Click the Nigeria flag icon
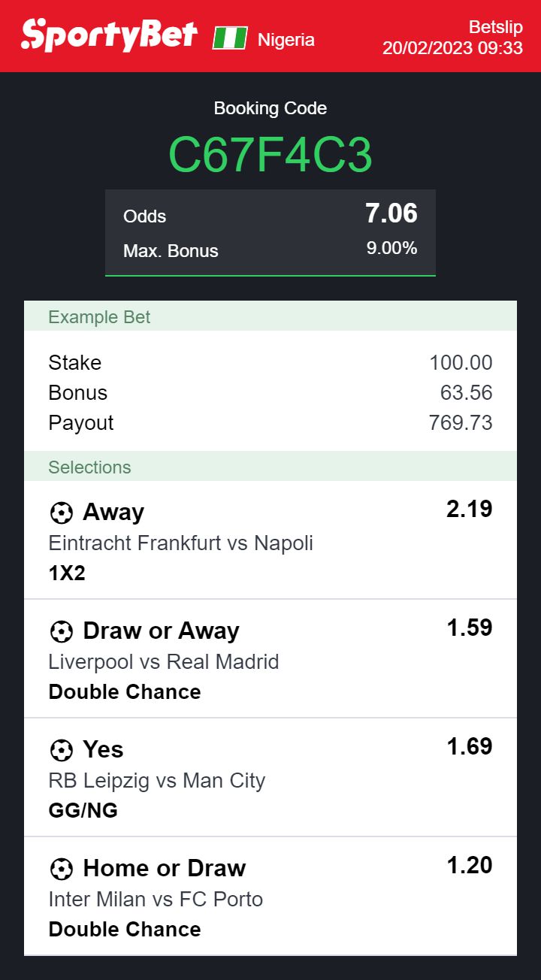Image resolution: width=541 pixels, height=980 pixels. click(229, 38)
